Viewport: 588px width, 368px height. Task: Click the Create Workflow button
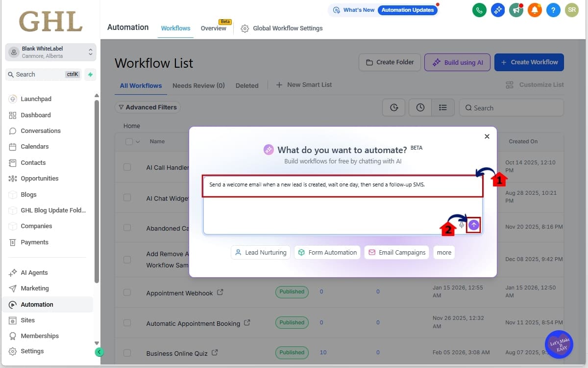(x=529, y=62)
